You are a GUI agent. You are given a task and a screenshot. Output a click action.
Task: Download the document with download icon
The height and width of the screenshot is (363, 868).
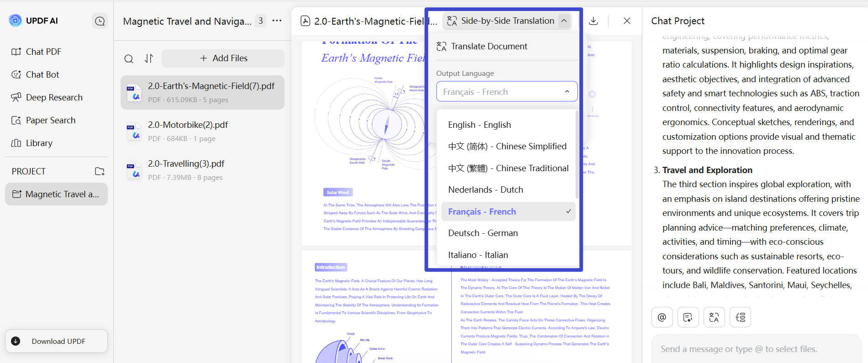tap(593, 21)
